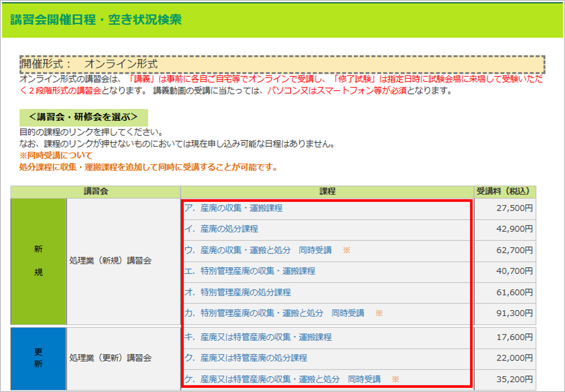Image resolution: width=565 pixels, height=392 pixels.
Task: Open course イ 産廃の処分課程 link
Action: 221,229
